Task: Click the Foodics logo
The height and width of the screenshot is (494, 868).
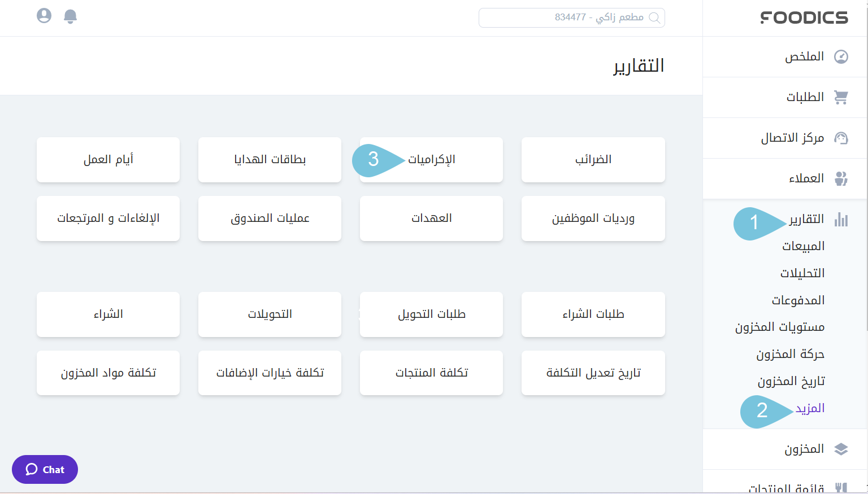Action: click(804, 18)
